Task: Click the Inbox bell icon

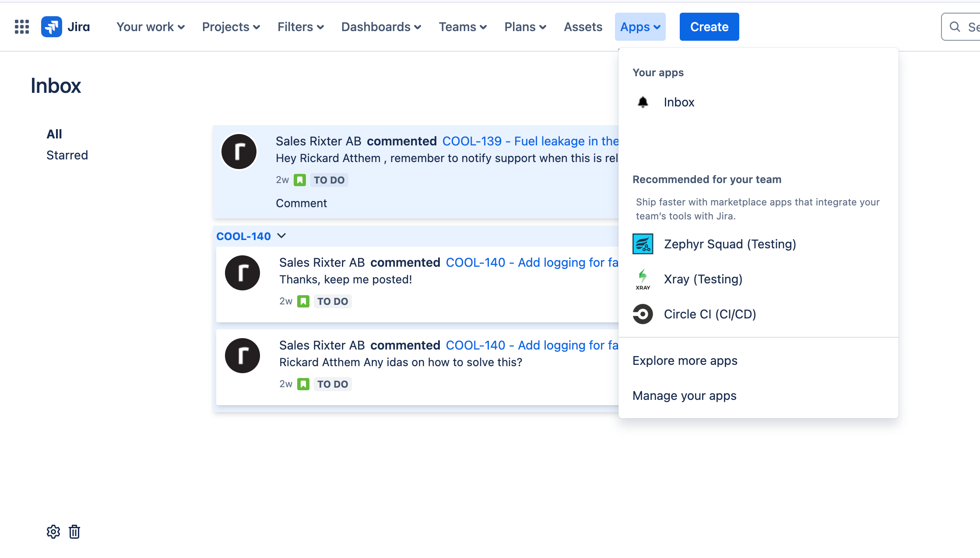Action: (643, 102)
